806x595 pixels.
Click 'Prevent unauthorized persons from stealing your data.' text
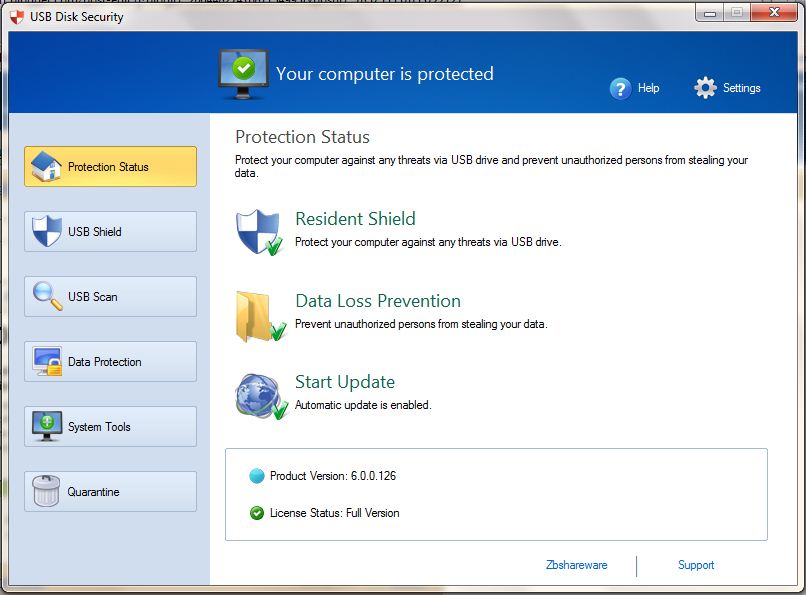(x=421, y=324)
